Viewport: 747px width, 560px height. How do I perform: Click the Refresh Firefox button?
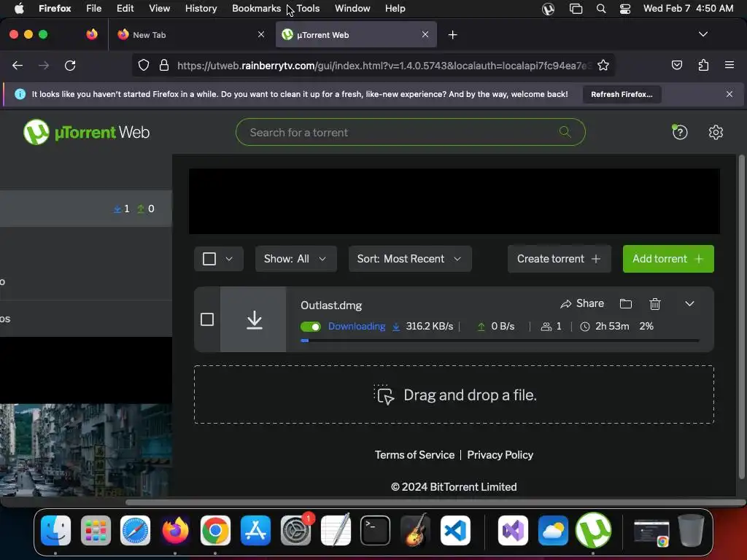click(622, 94)
